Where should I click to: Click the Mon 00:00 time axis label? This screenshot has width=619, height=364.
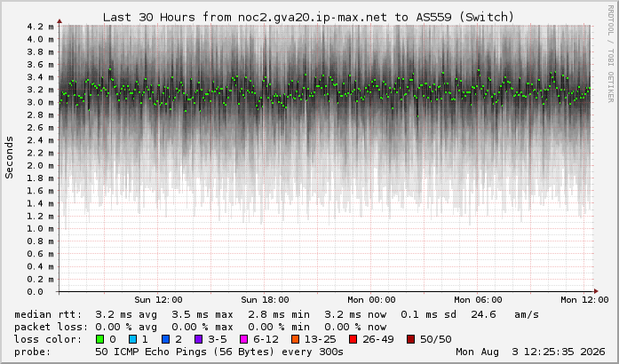(371, 300)
